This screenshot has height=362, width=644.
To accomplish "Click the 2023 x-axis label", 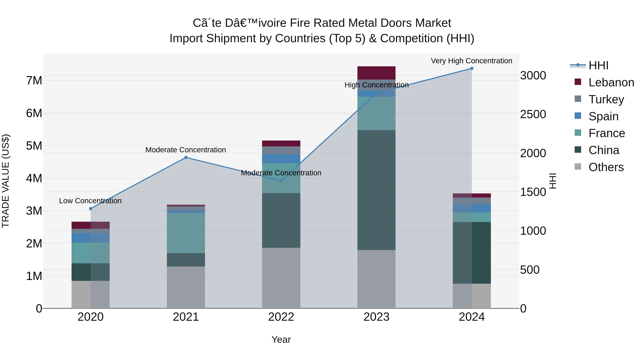I will pyautogui.click(x=377, y=317).
